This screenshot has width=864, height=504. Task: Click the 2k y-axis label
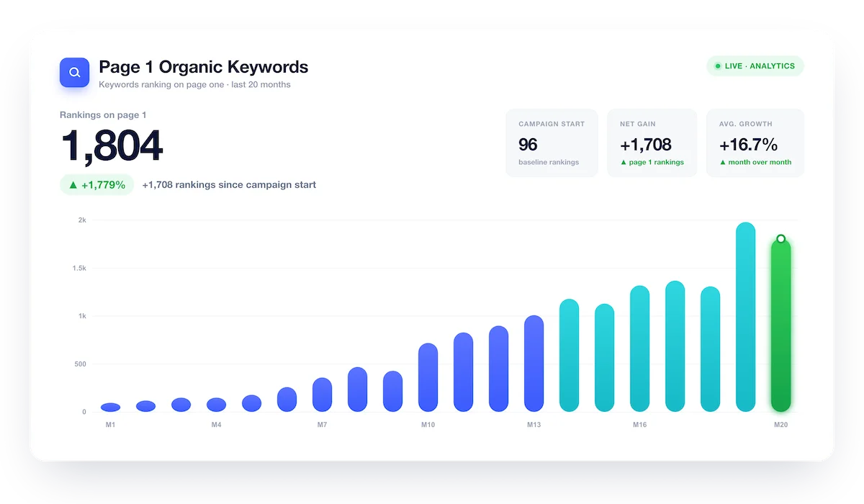[82, 220]
